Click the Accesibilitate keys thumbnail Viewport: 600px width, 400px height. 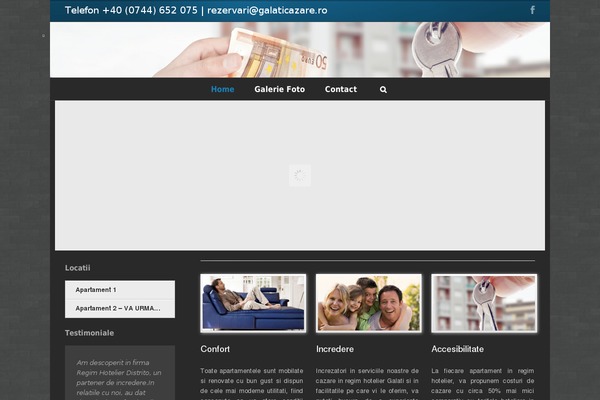[x=484, y=303]
